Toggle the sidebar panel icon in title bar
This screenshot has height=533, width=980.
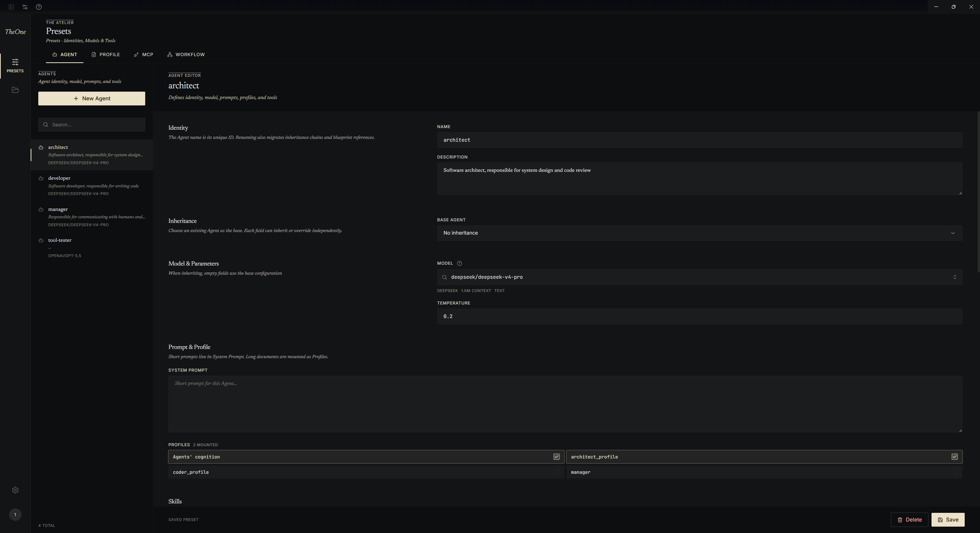tap(11, 7)
